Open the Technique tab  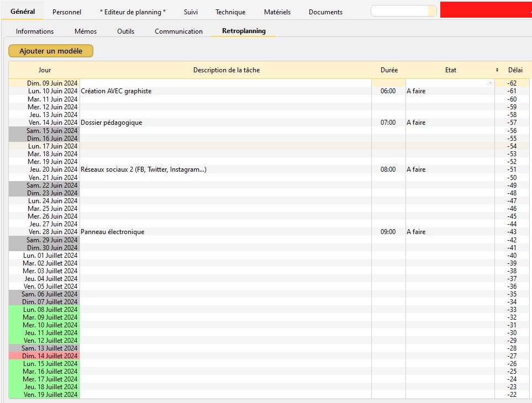pyautogui.click(x=230, y=12)
